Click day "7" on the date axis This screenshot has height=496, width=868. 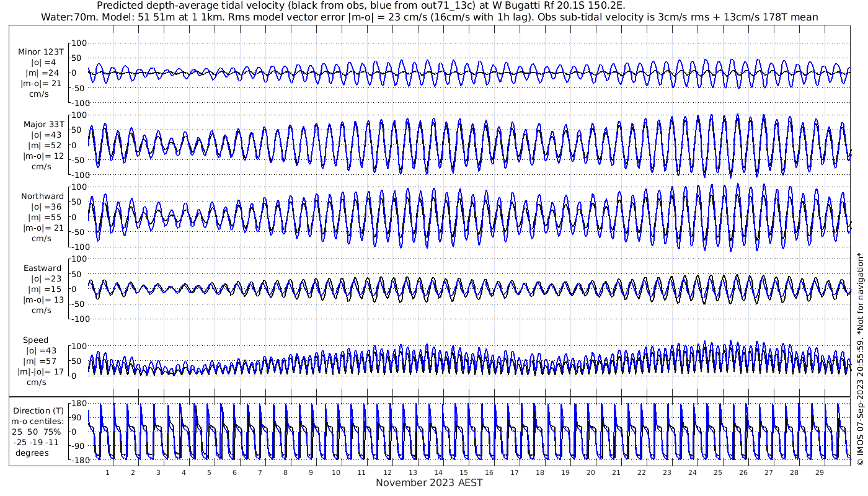(260, 472)
